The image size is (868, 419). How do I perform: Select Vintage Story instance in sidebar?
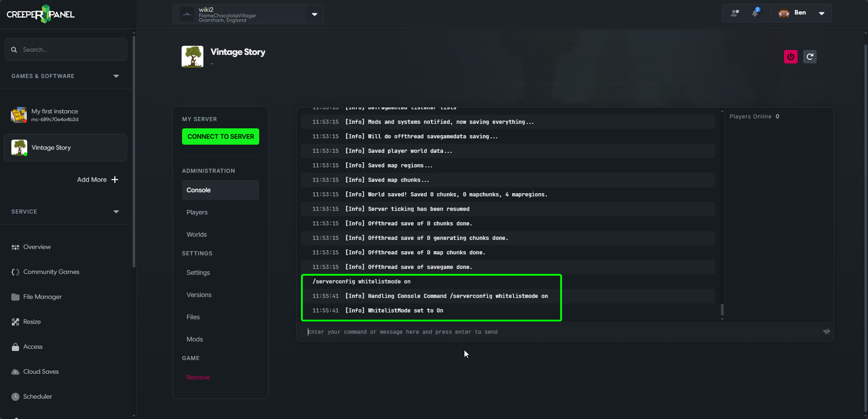[x=65, y=147]
